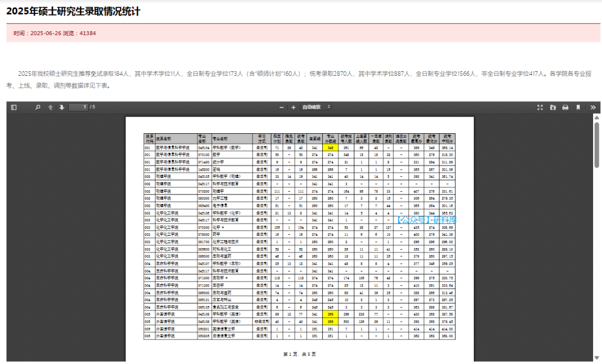The width and height of the screenshot is (602, 364).
Task: Go to the previous PDF page
Action: click(50, 107)
